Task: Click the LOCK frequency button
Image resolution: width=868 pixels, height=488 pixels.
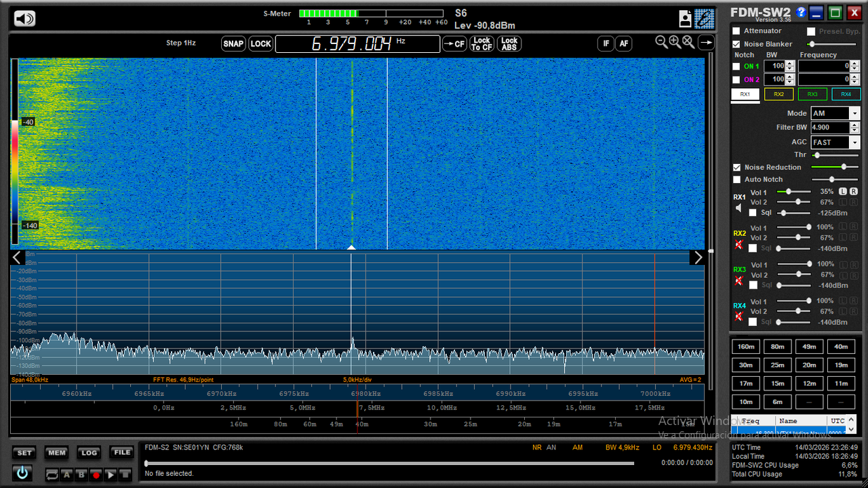Action: point(260,43)
